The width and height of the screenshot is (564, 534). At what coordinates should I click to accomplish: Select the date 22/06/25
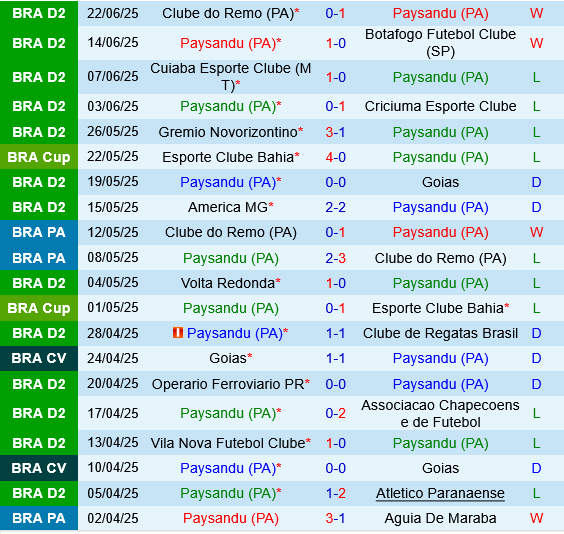tap(113, 13)
